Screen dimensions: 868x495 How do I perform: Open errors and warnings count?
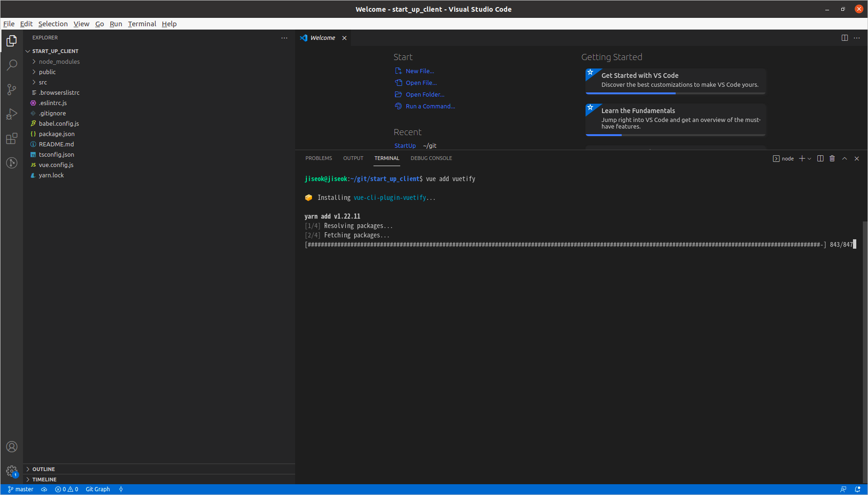point(67,489)
